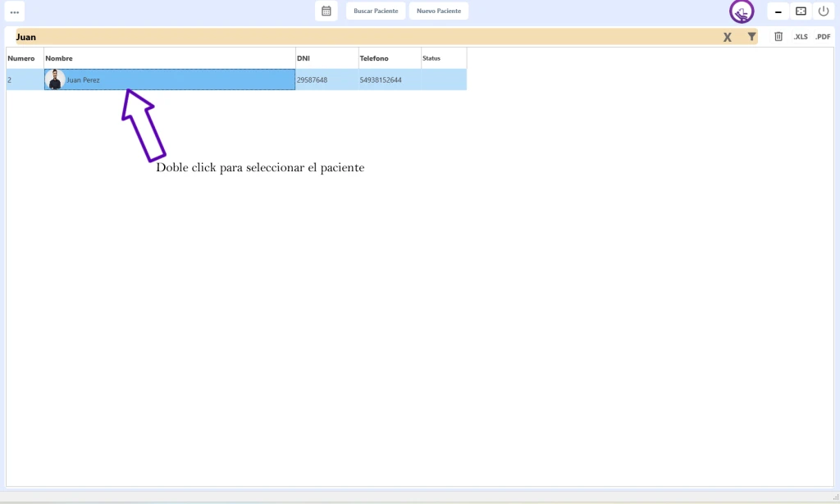This screenshot has height=504, width=840.
Task: Click the Status column header
Action: coord(443,58)
